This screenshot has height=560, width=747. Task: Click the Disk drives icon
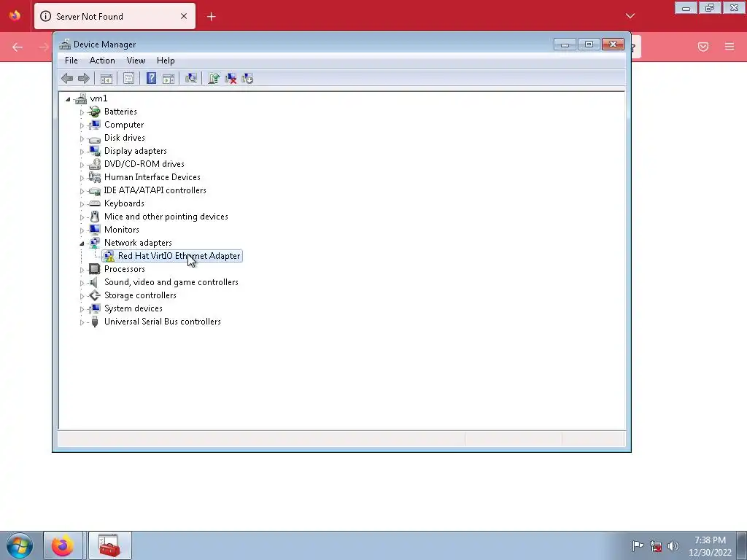pos(95,139)
